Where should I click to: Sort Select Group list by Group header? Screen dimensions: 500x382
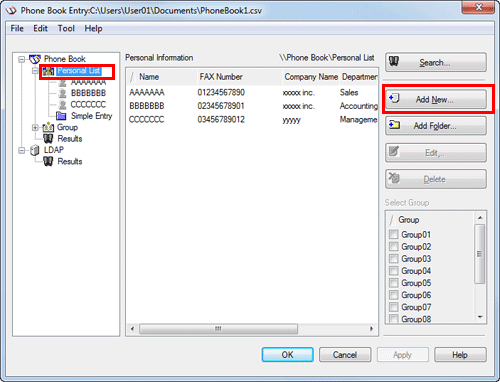pyautogui.click(x=430, y=220)
